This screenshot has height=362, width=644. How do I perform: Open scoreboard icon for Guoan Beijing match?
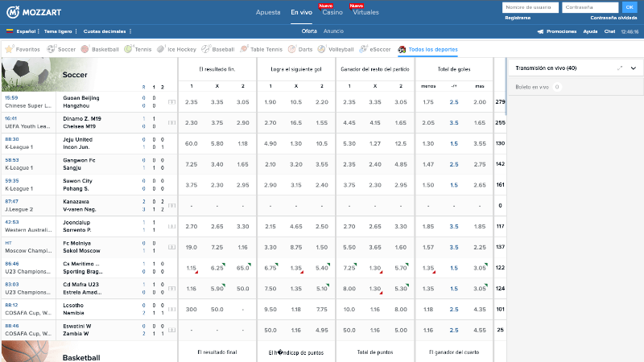[171, 102]
